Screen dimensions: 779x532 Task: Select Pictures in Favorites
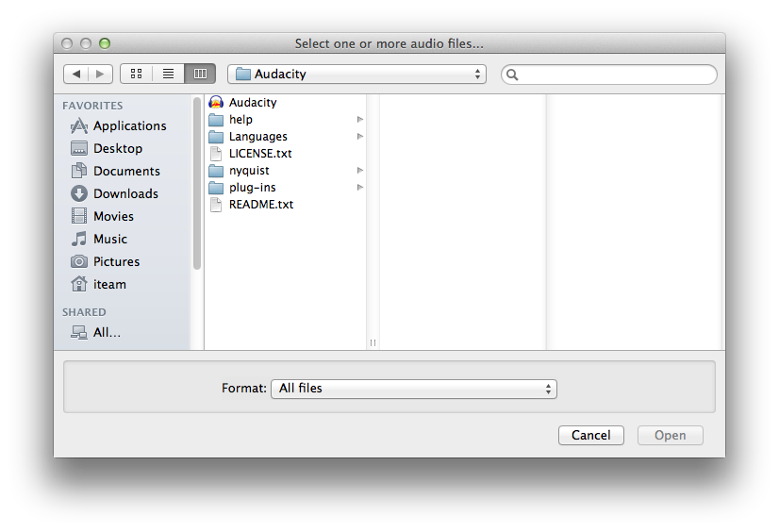[x=116, y=261]
